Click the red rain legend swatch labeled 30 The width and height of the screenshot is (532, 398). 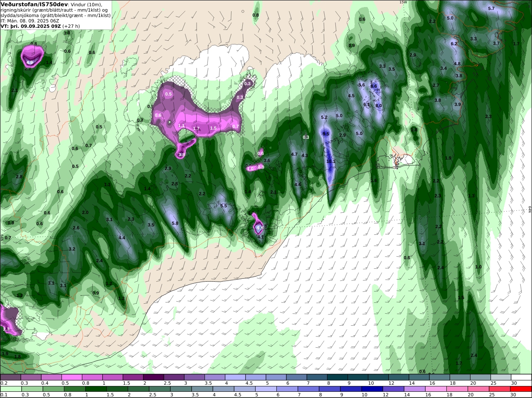(x=521, y=389)
